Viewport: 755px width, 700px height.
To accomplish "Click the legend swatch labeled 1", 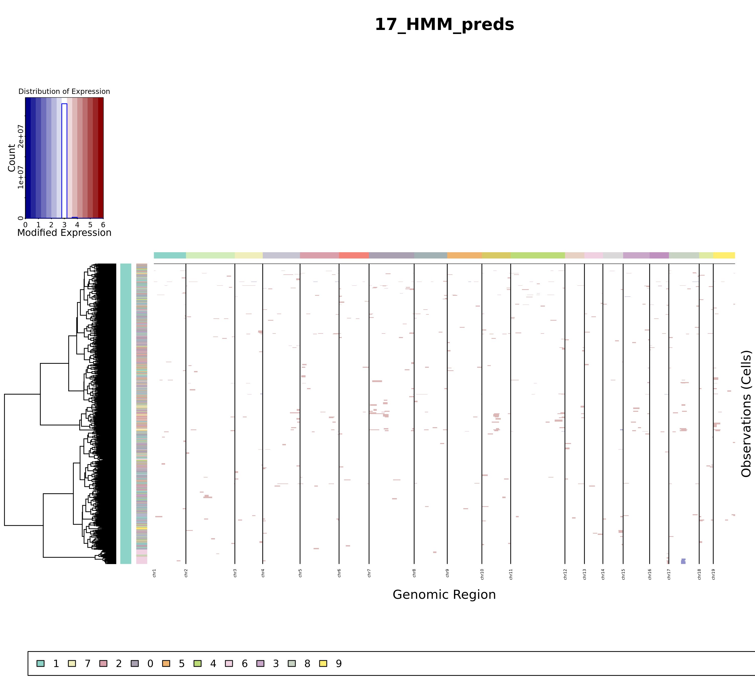I will click(x=41, y=663).
